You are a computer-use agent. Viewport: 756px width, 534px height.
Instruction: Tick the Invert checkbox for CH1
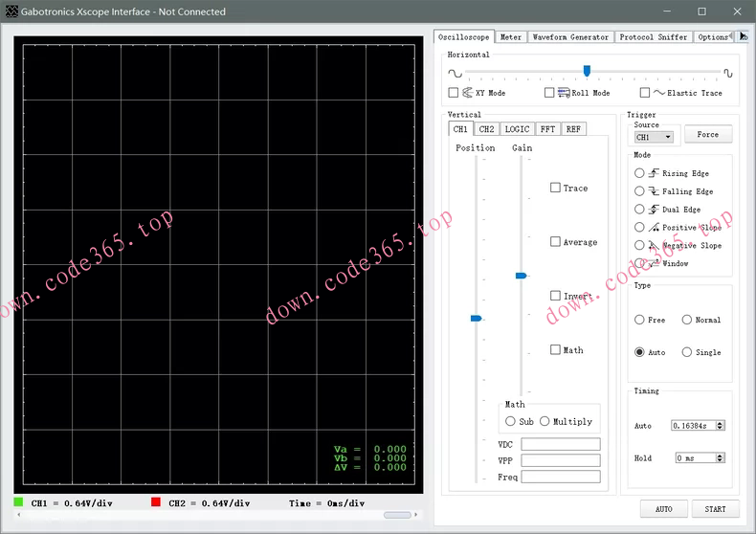pyautogui.click(x=555, y=296)
